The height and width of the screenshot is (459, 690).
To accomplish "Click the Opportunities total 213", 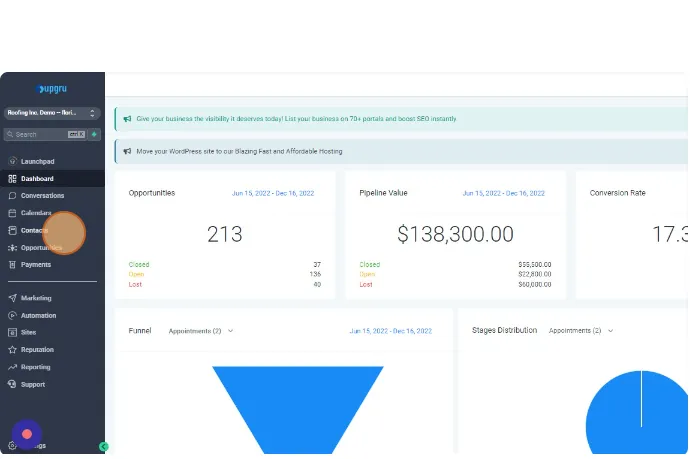I will 224,234.
